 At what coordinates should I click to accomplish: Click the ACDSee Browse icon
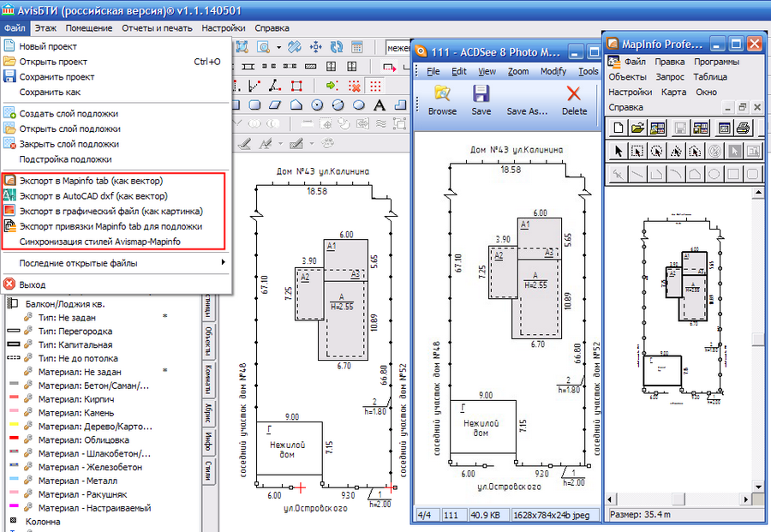(442, 100)
